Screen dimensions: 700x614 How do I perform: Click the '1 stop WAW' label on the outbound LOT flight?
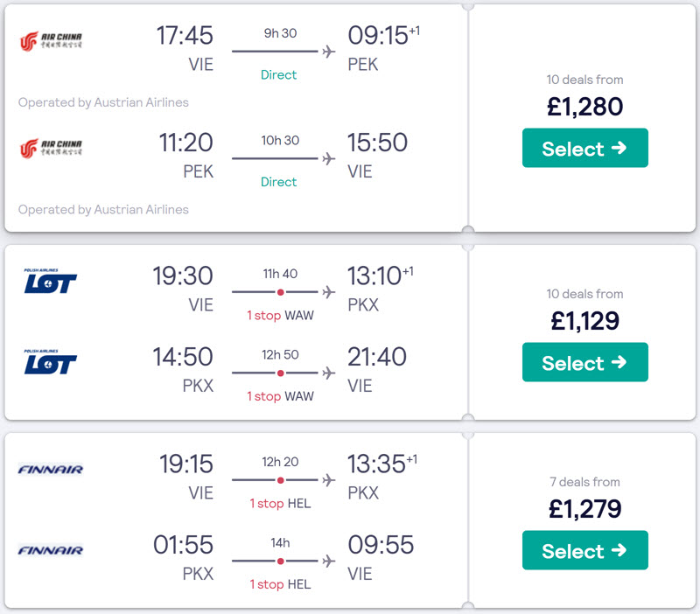[280, 316]
